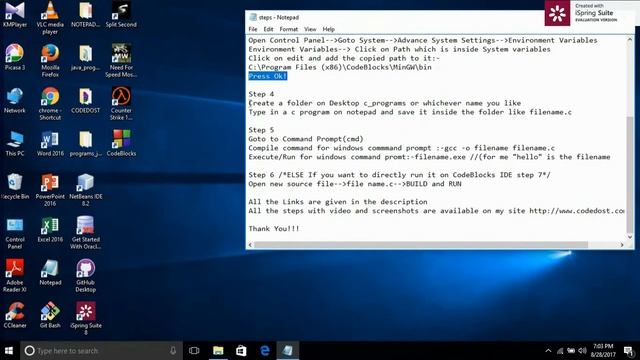Open the programs_j folder on desktop
The width and height of the screenshot is (640, 360).
click(x=85, y=143)
